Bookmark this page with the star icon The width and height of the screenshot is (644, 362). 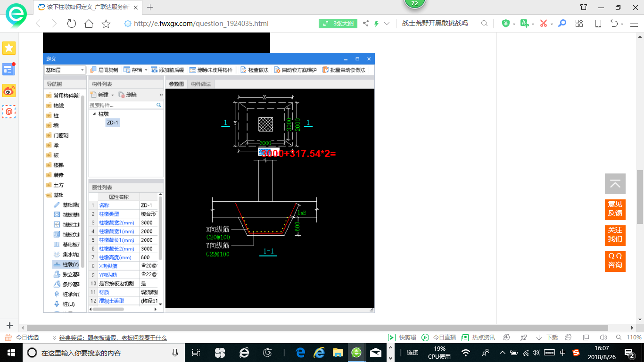(x=106, y=24)
